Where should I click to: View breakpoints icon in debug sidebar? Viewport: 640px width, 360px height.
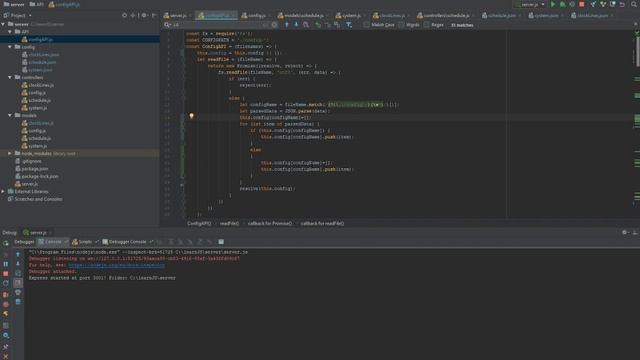(x=6, y=295)
